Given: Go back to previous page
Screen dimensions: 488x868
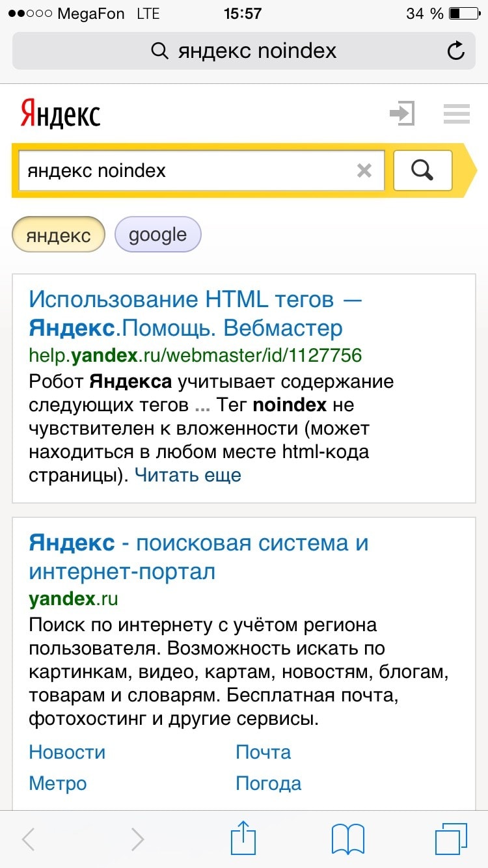Looking at the screenshot, I should tap(29, 839).
